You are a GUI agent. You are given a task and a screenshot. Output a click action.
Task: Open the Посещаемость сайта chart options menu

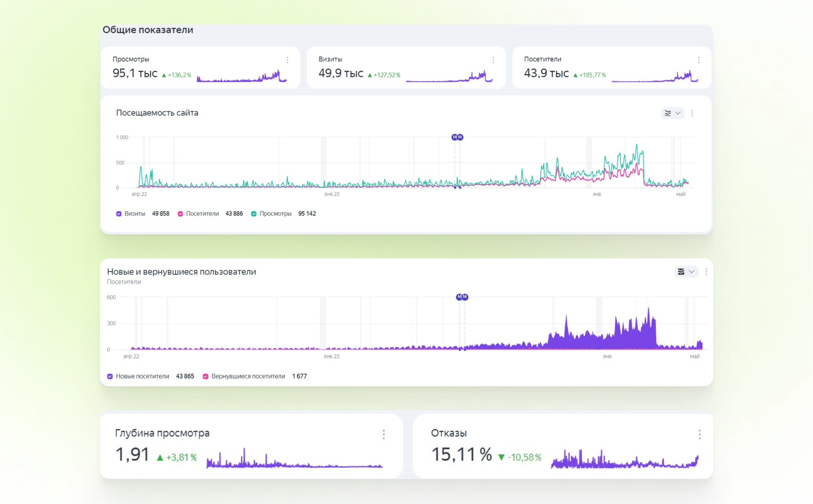point(692,113)
